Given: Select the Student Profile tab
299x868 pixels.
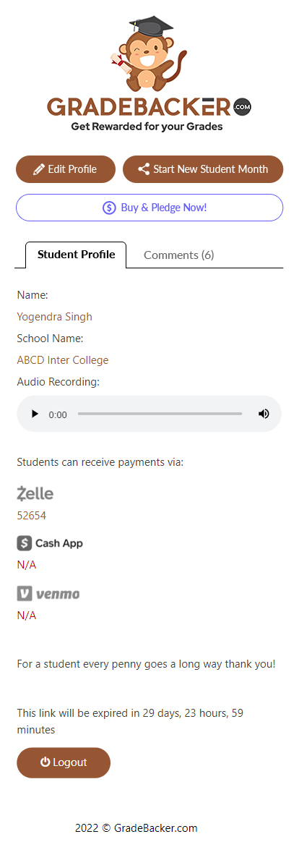Looking at the screenshot, I should pos(76,255).
